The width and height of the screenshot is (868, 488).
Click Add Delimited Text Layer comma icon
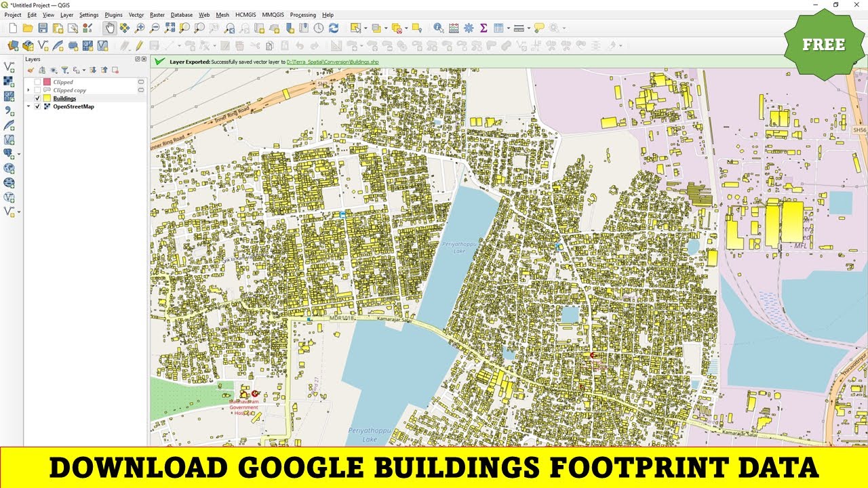(9, 110)
